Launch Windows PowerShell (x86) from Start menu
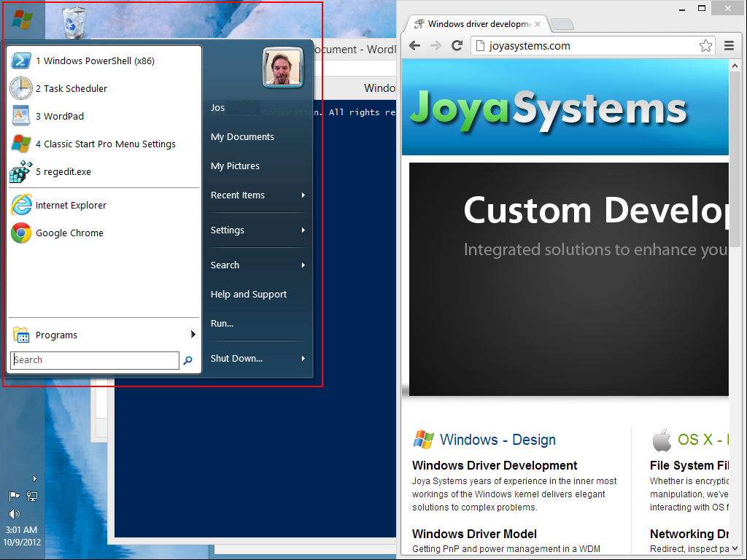747x560 pixels. click(95, 61)
